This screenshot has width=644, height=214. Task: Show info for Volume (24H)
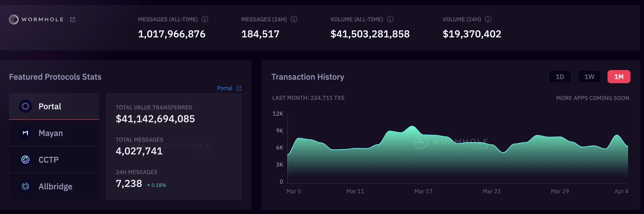point(488,19)
